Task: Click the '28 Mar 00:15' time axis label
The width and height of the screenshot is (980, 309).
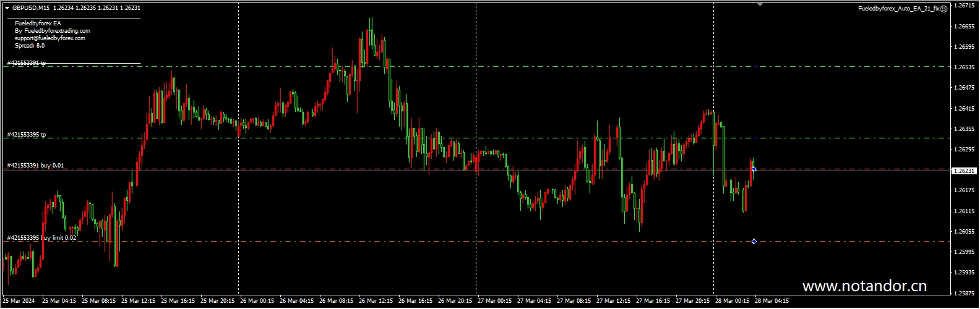Action: point(733,301)
